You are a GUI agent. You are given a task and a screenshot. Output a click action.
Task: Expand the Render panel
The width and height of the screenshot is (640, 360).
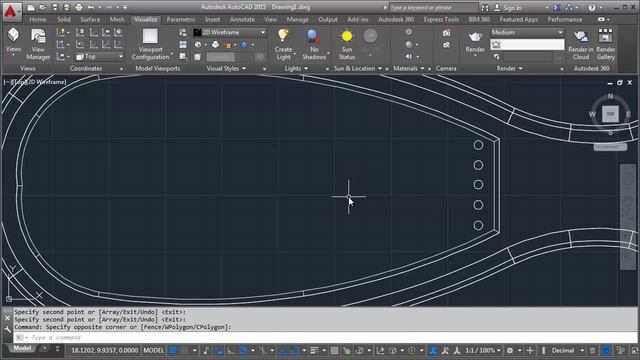coord(509,69)
